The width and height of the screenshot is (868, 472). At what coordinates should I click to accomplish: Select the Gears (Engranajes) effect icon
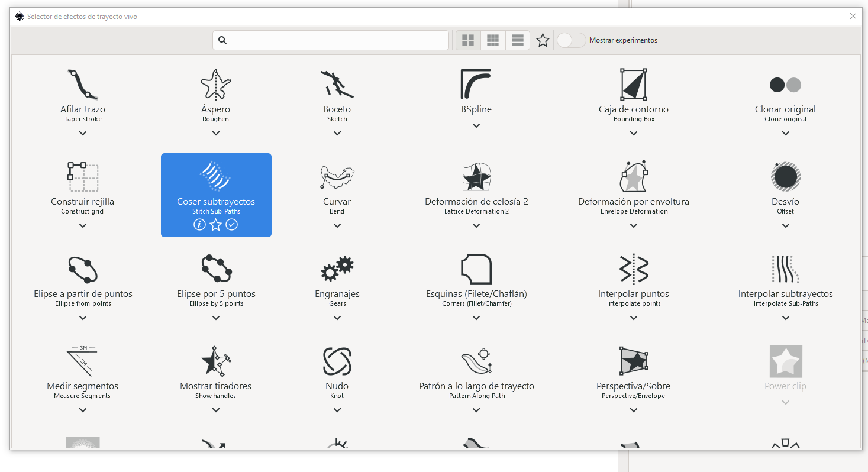337,269
